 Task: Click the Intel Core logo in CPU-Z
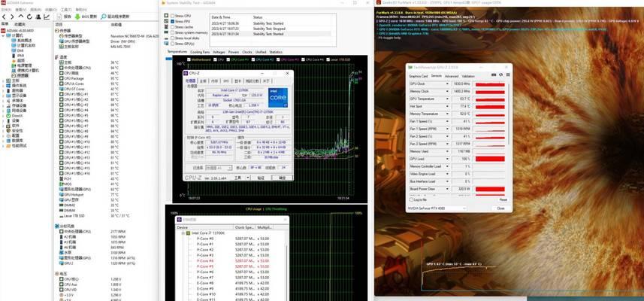point(278,98)
